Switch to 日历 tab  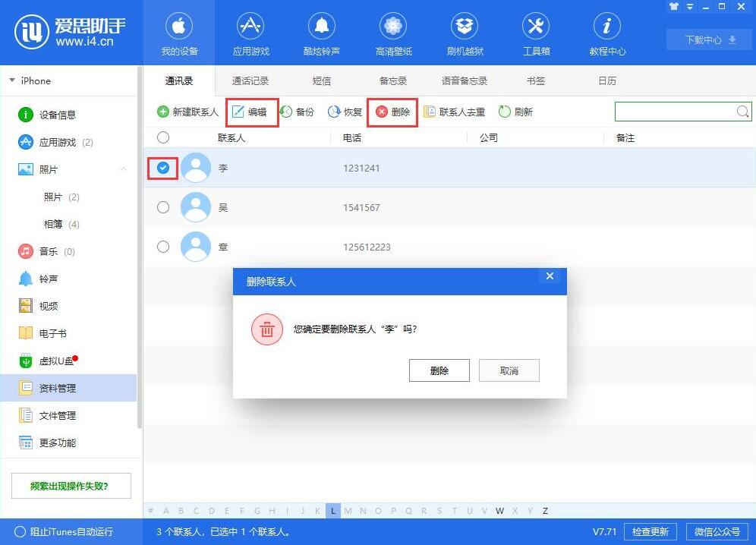click(607, 80)
